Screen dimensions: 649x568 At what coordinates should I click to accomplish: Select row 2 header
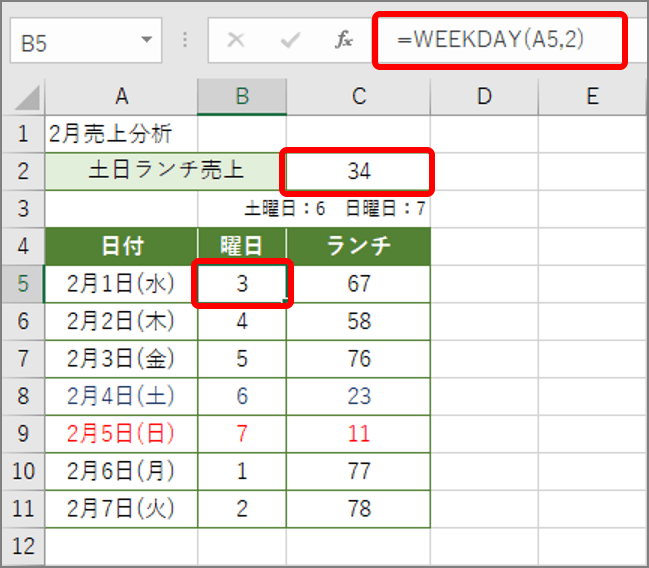coord(23,171)
